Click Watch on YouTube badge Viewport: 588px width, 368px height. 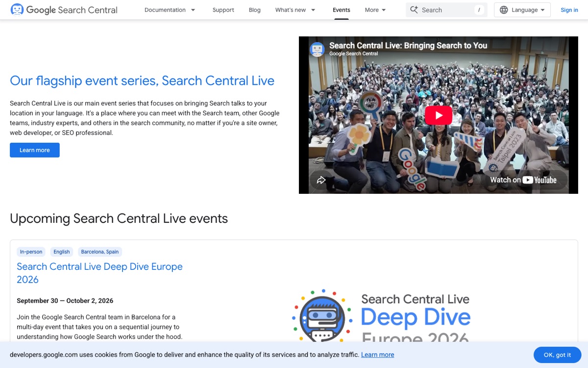pos(523,180)
